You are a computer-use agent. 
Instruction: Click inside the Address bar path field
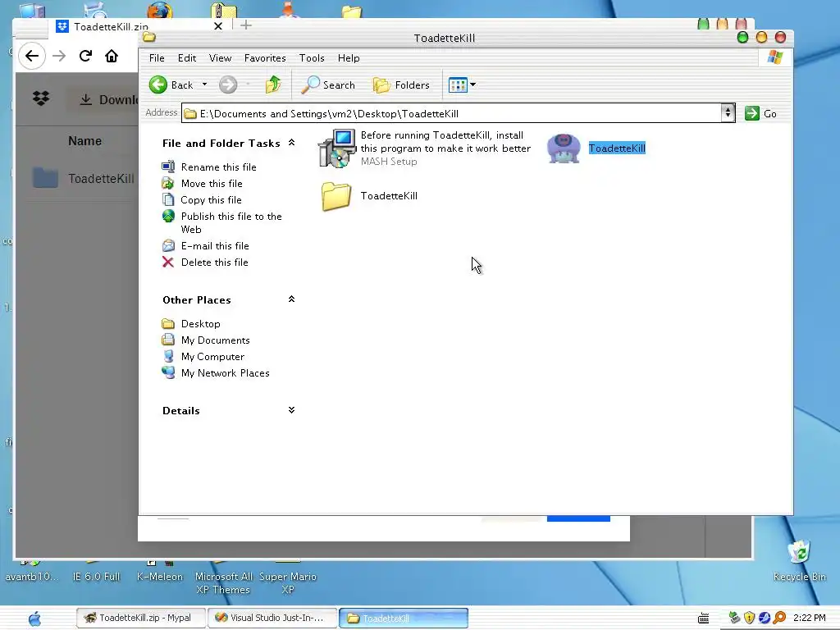tap(451, 113)
